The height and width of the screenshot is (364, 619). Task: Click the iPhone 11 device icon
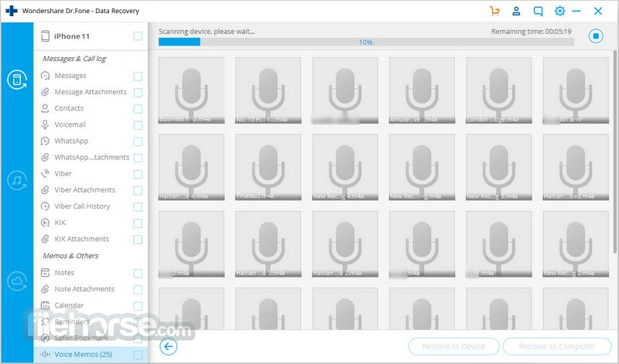[46, 36]
